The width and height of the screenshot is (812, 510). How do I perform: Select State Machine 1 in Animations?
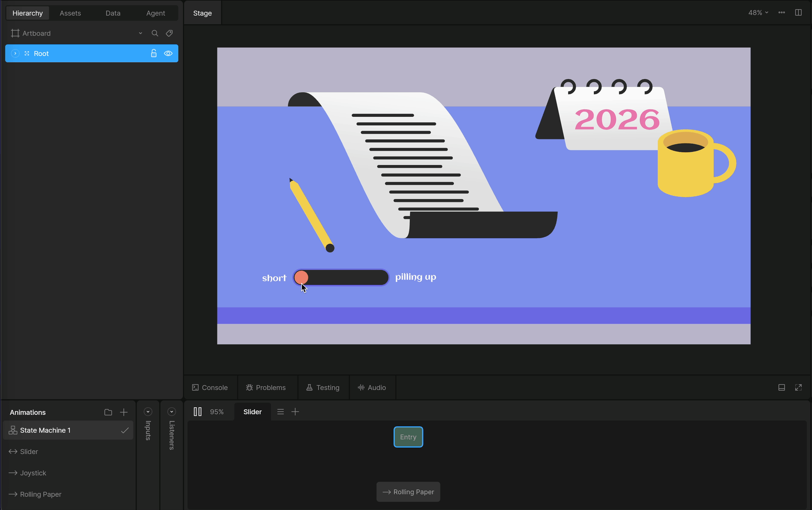[x=68, y=430]
